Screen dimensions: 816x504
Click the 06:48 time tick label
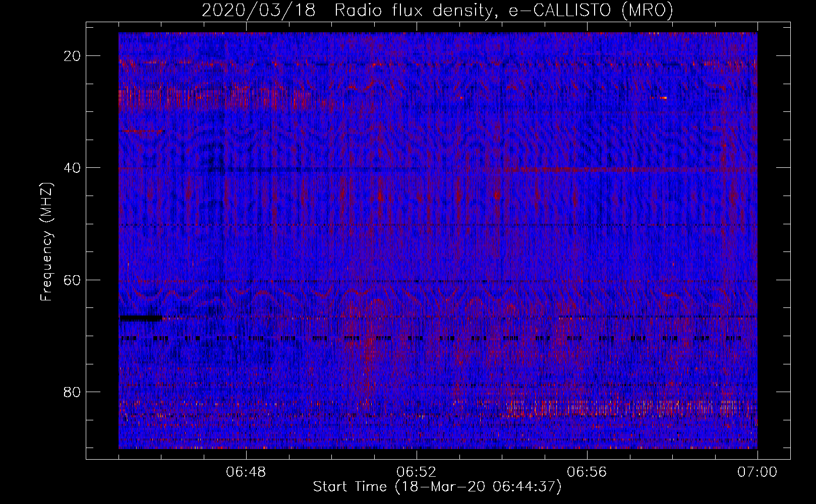pos(246,472)
